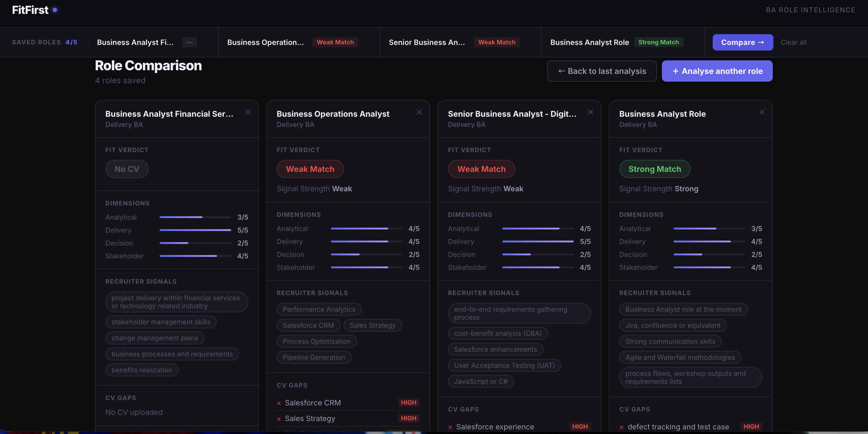Viewport: 868px width, 434px height.
Task: Go back to last analysis
Action: [602, 71]
